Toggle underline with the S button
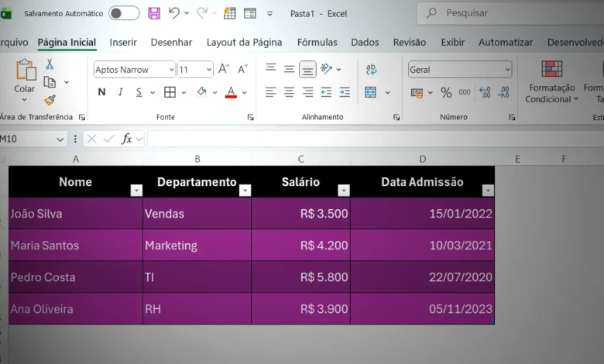This screenshot has width=604, height=364. point(139,92)
